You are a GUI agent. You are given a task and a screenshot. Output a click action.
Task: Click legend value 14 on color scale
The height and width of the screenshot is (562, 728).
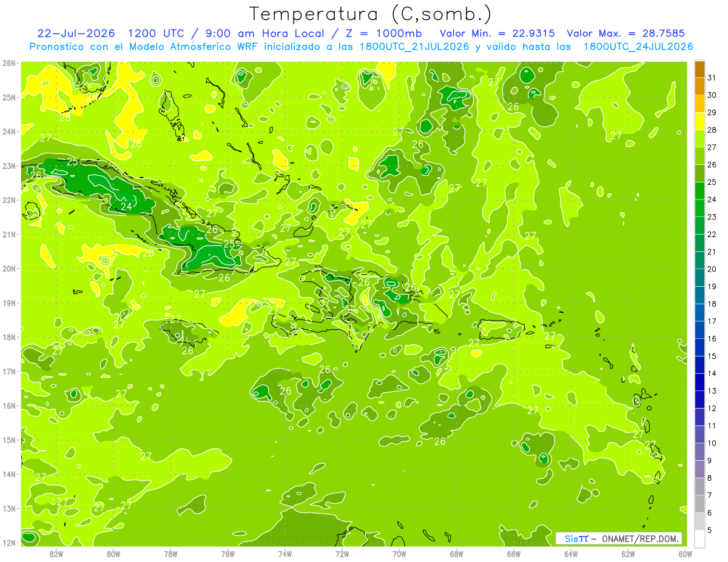[x=712, y=373]
